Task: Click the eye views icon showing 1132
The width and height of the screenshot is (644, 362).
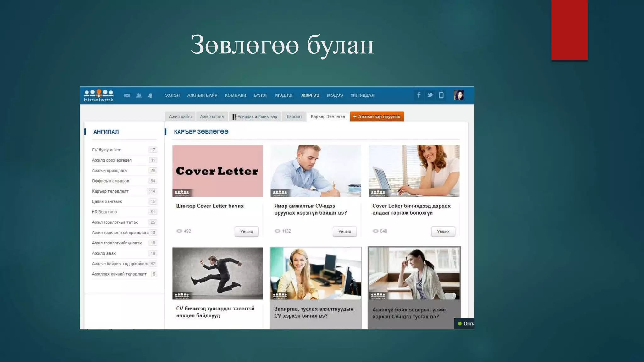Action: (277, 231)
